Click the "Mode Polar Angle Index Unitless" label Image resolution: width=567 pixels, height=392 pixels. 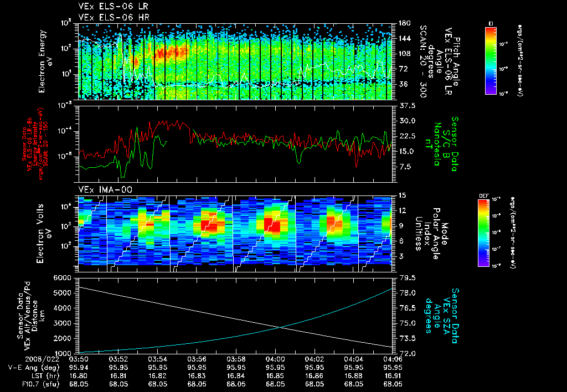[x=432, y=234]
